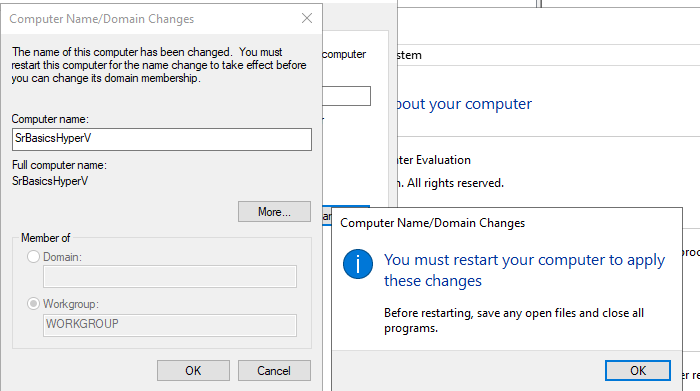The image size is (700, 391).
Task: Click the 'You must restart your computer' message
Action: pos(525,270)
